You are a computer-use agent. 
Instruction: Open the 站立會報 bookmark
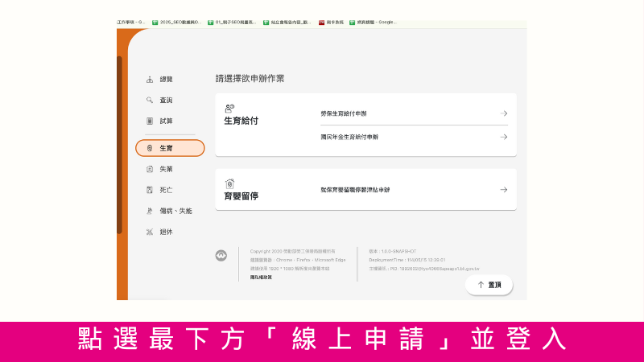pos(287,23)
